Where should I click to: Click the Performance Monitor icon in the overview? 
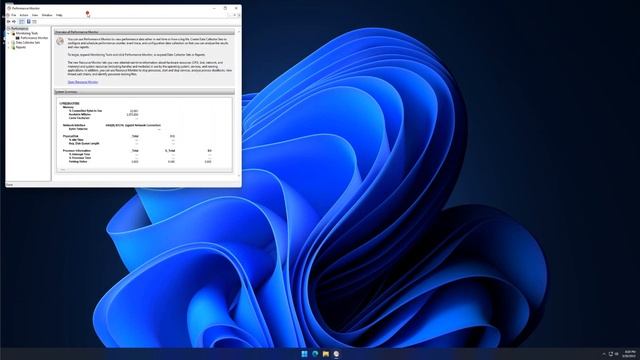pyautogui.click(x=60, y=41)
